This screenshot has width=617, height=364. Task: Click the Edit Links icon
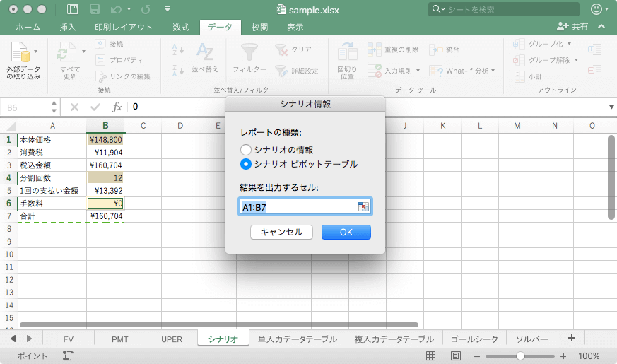(x=101, y=76)
